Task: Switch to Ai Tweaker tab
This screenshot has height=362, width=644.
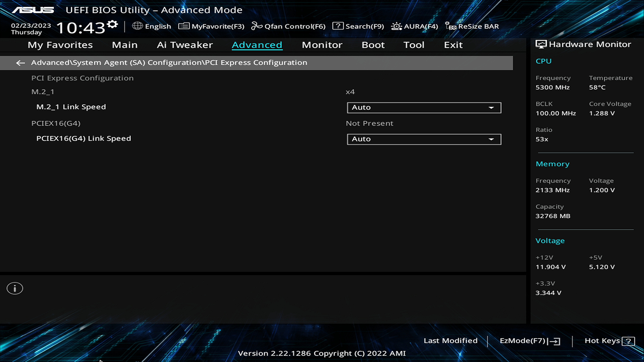Action: tap(185, 45)
